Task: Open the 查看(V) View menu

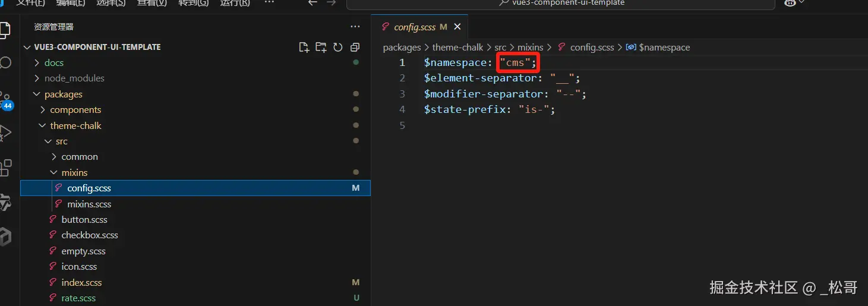Action: [x=151, y=2]
